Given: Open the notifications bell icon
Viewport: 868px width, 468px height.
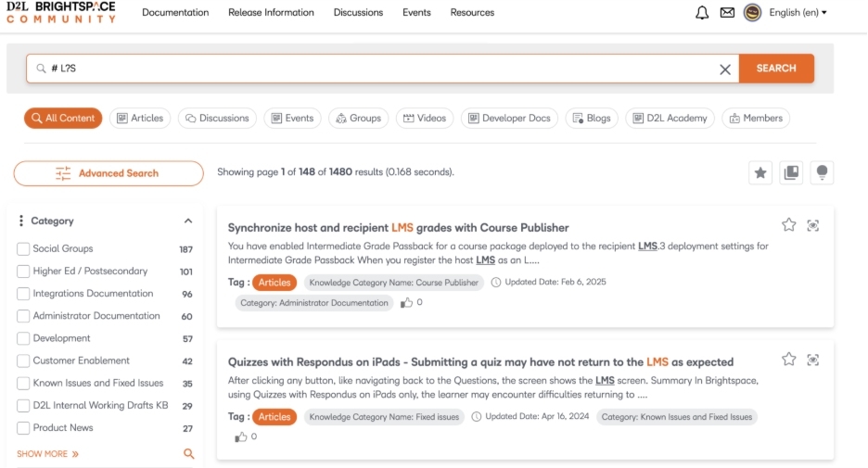Looking at the screenshot, I should 702,13.
